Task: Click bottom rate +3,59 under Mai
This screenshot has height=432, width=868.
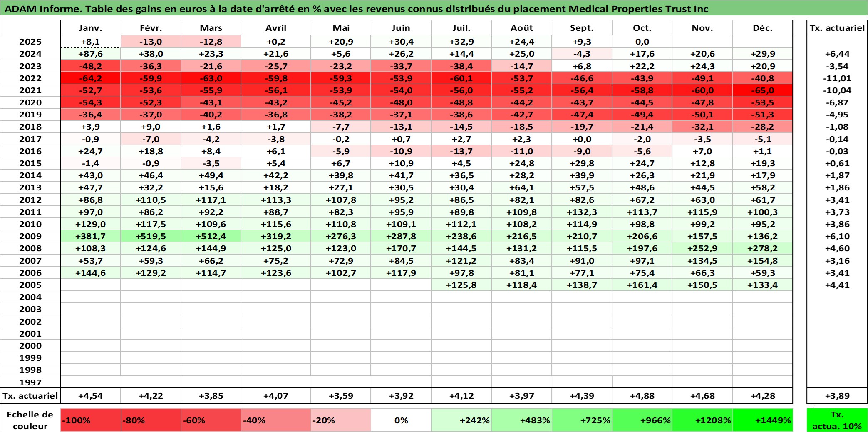Action: [x=341, y=396]
